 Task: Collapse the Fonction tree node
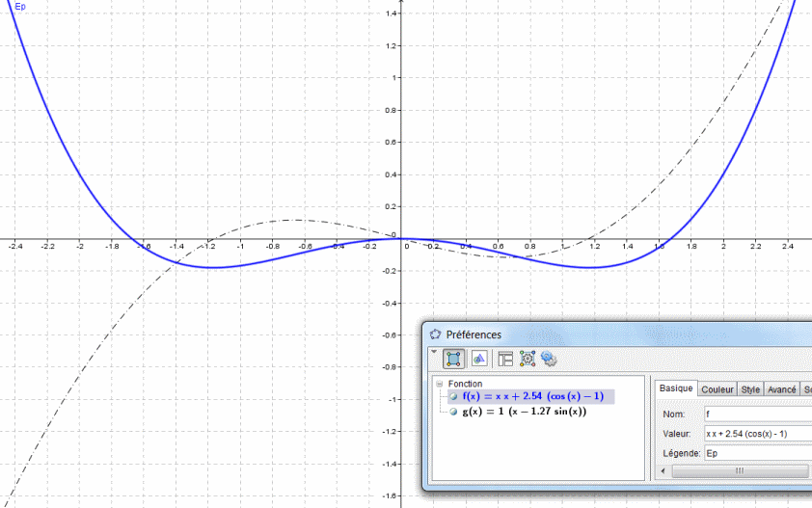pyautogui.click(x=439, y=384)
